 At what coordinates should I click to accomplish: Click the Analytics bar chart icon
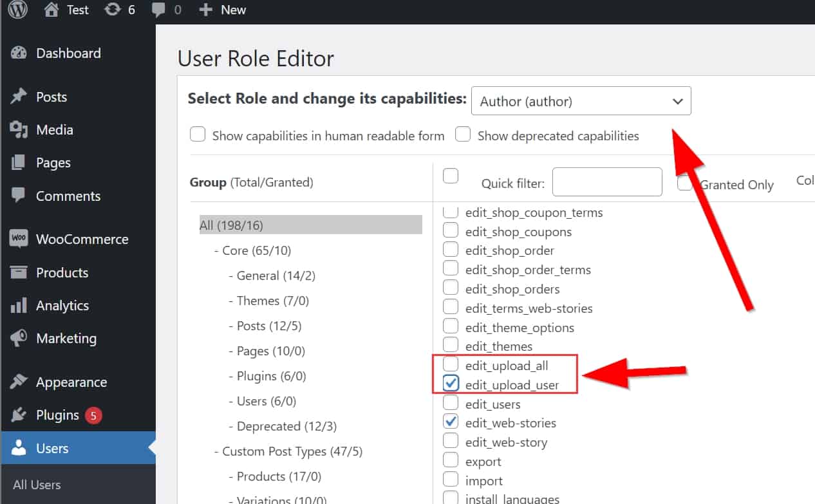19,305
